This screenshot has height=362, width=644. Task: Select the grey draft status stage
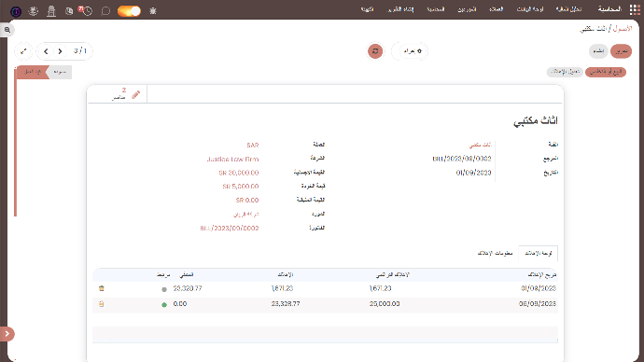click(61, 72)
